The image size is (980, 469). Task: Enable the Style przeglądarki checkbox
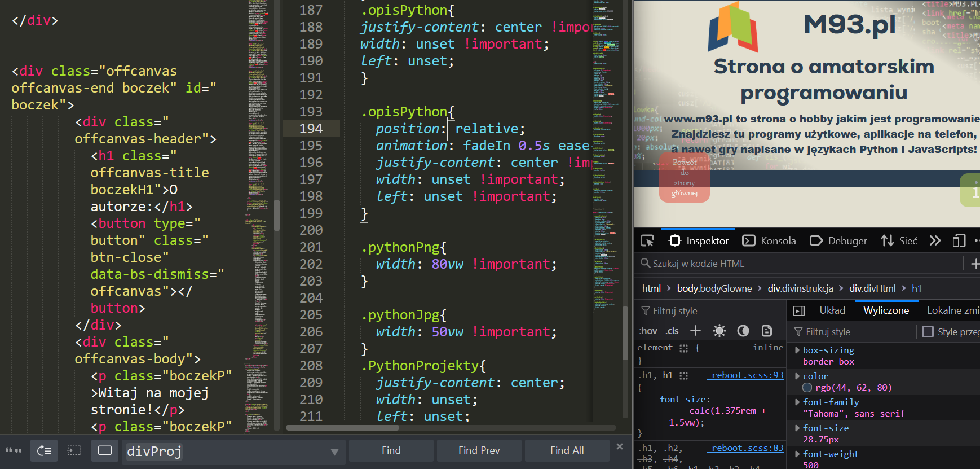coord(928,332)
